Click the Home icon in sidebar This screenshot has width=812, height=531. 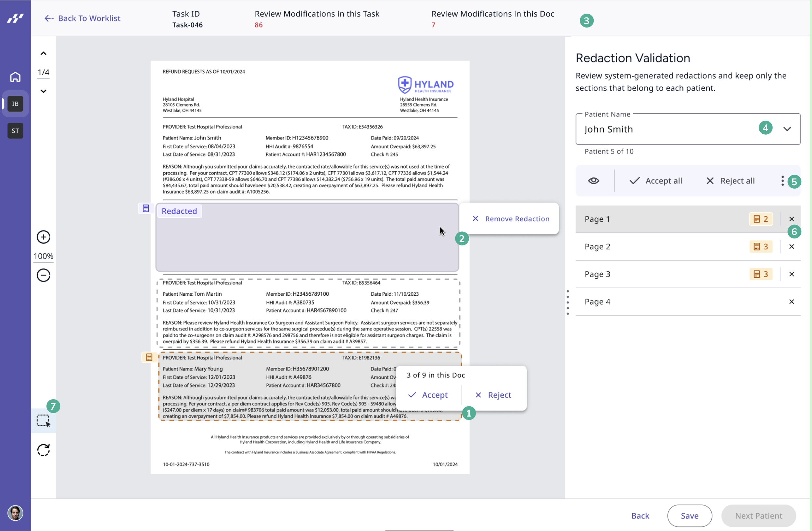tap(15, 77)
